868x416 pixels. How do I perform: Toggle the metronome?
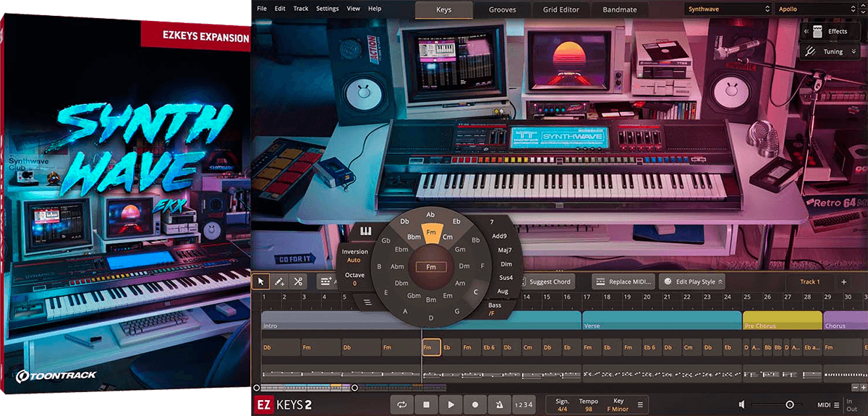[500, 405]
